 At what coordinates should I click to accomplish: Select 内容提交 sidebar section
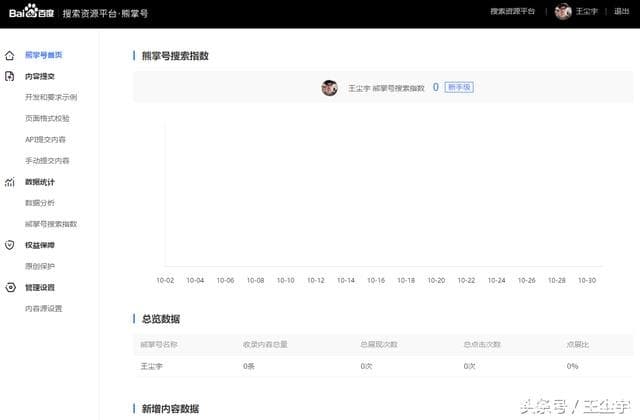[40, 76]
